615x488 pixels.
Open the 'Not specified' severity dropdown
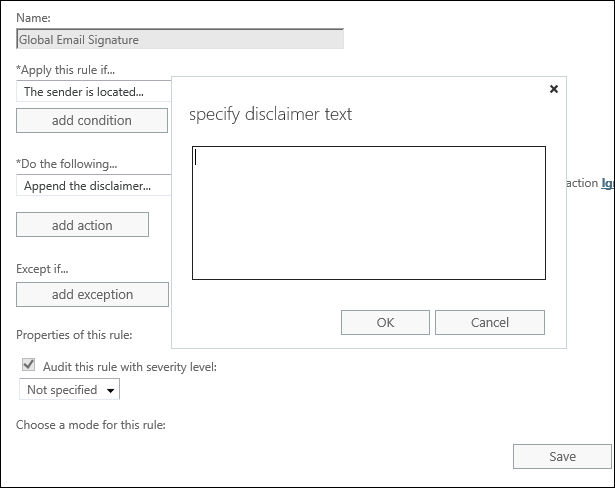pyautogui.click(x=69, y=389)
